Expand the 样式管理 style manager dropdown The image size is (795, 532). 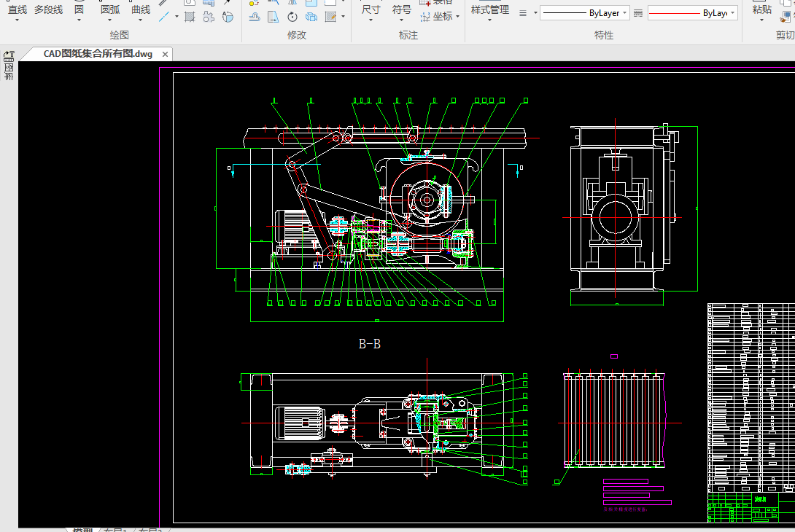[x=489, y=20]
